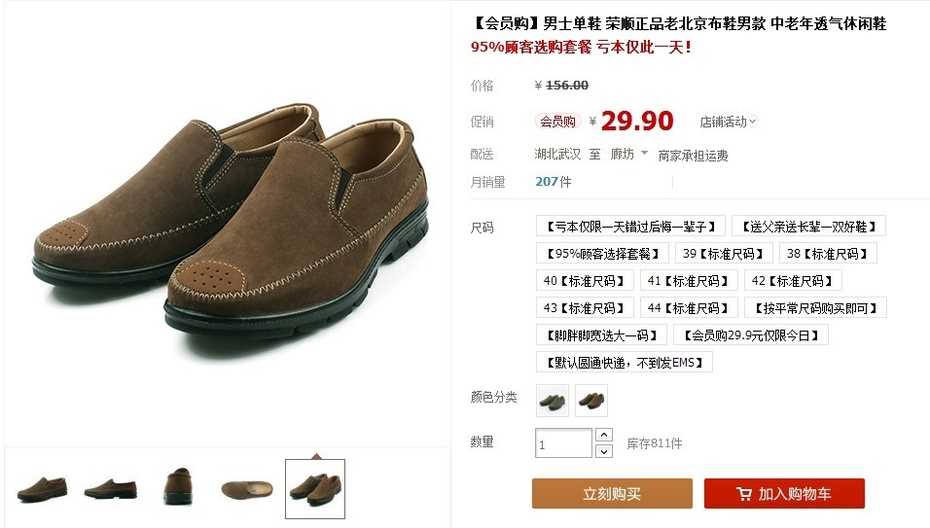Click the 会员购 promotion badge
This screenshot has height=528, width=930.
[558, 122]
